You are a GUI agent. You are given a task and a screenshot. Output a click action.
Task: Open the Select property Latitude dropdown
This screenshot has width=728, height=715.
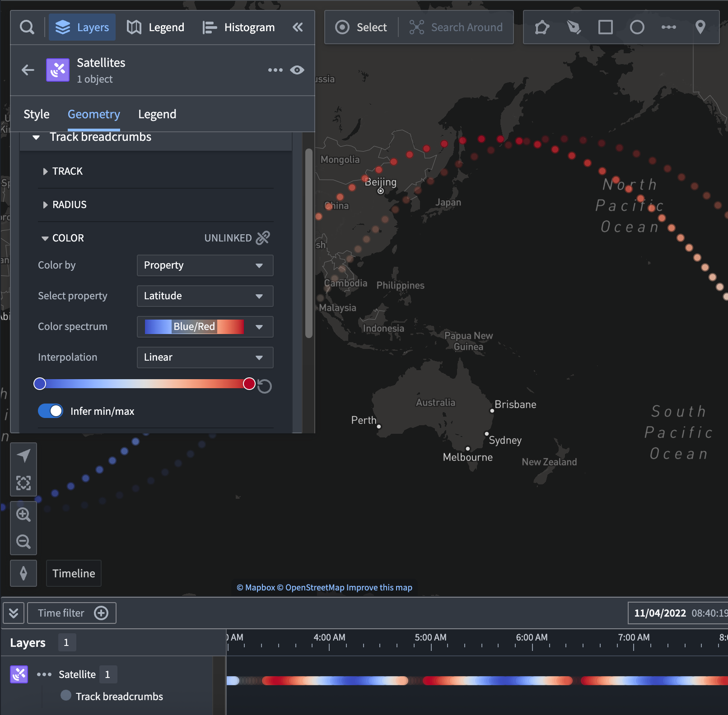coord(205,296)
